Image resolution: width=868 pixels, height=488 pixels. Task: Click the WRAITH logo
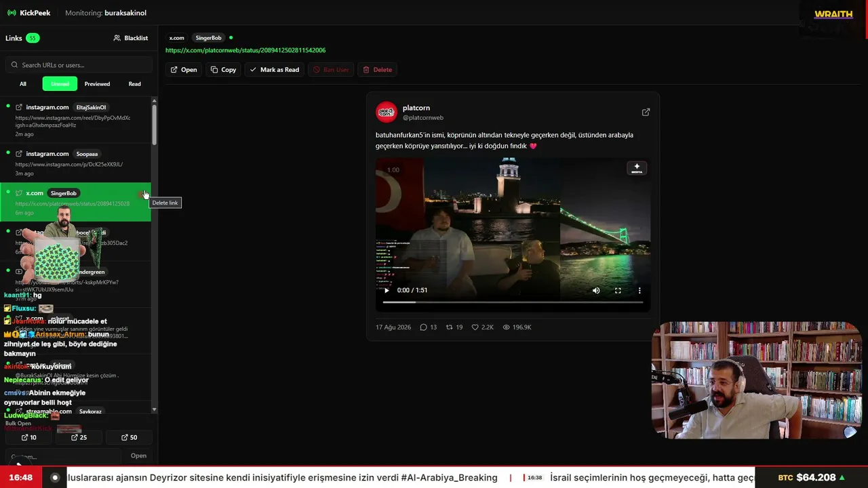point(833,14)
